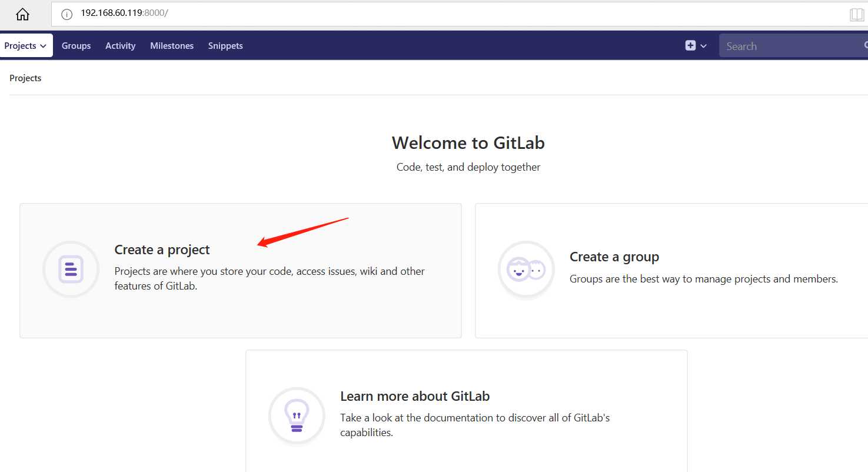Screen dimensions: 868x472
Task: Click text 'Groups are the best way'
Action: pos(704,279)
